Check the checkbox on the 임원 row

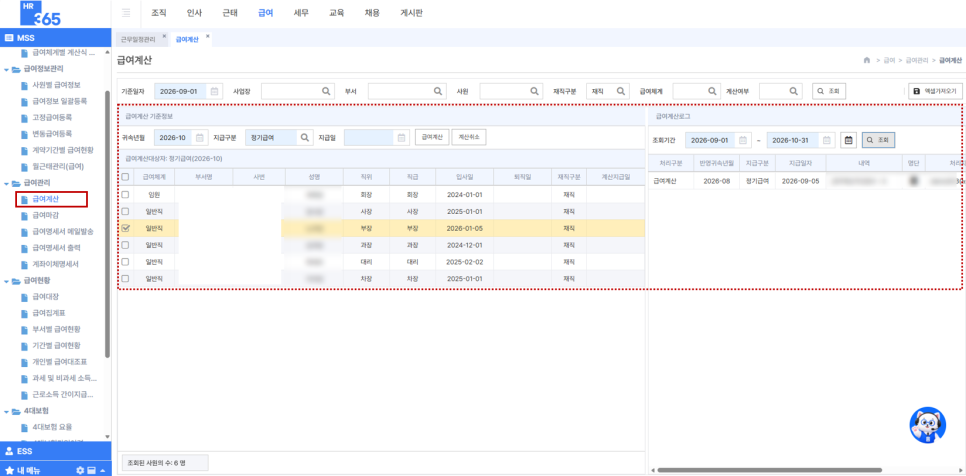[126, 194]
